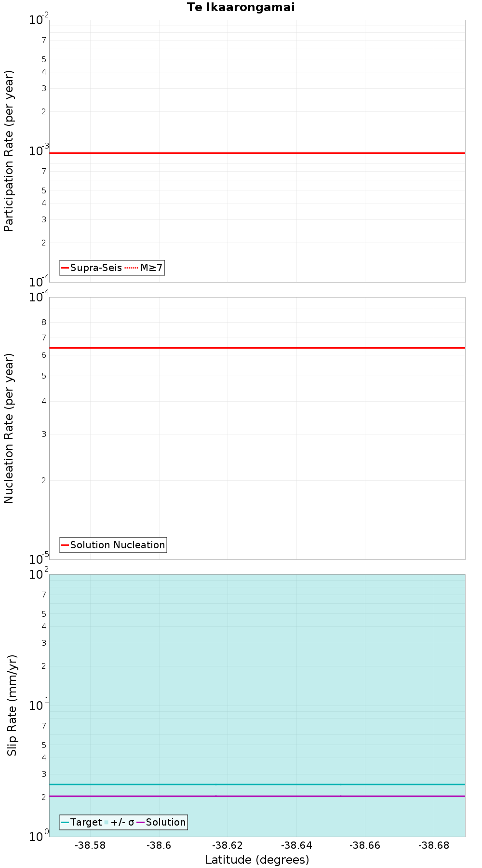The width and height of the screenshot is (482, 868).
Task: Click the chart title Te Ikaarongamai
Action: click(241, 7)
